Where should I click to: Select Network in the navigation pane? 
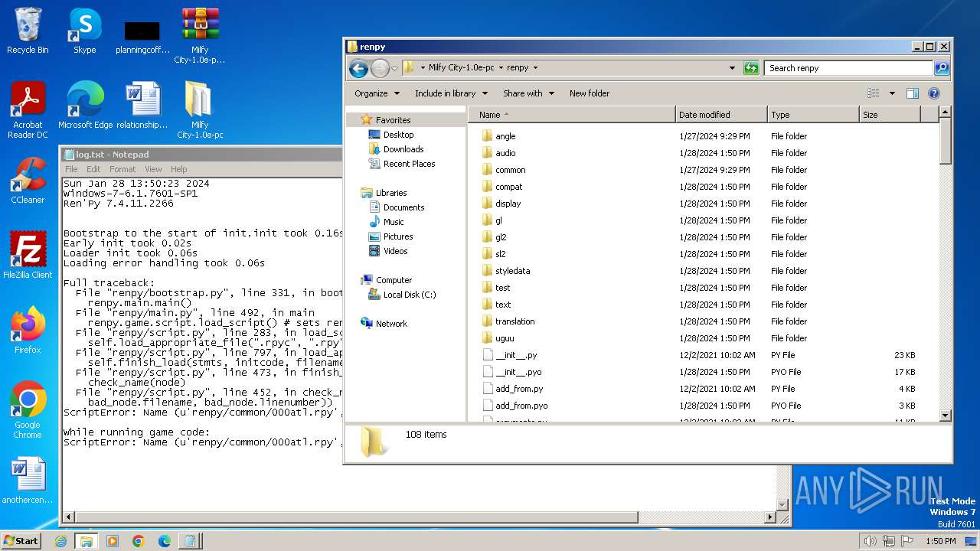click(391, 324)
